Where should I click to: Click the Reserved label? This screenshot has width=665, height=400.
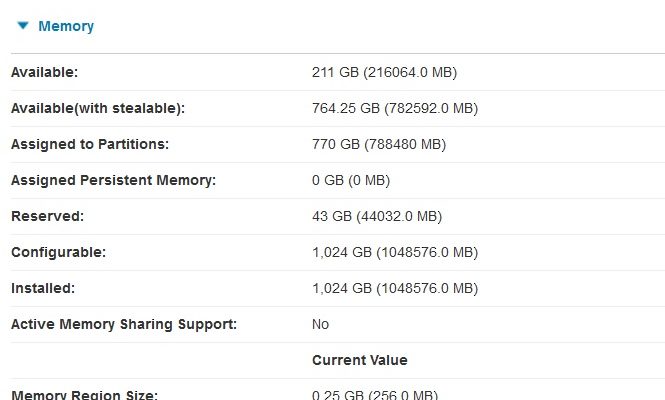(x=48, y=217)
